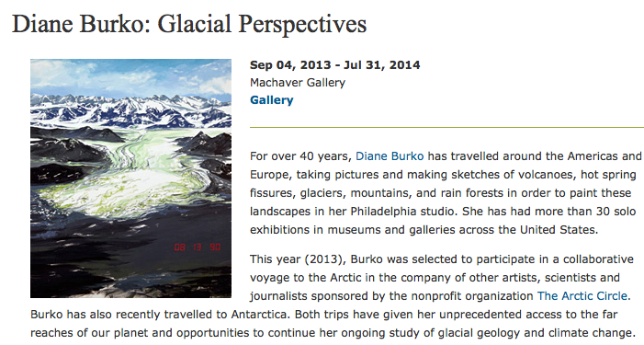Click the red 08 13 90 date stamp on painting
The width and height of the screenshot is (644, 345).
(x=198, y=247)
